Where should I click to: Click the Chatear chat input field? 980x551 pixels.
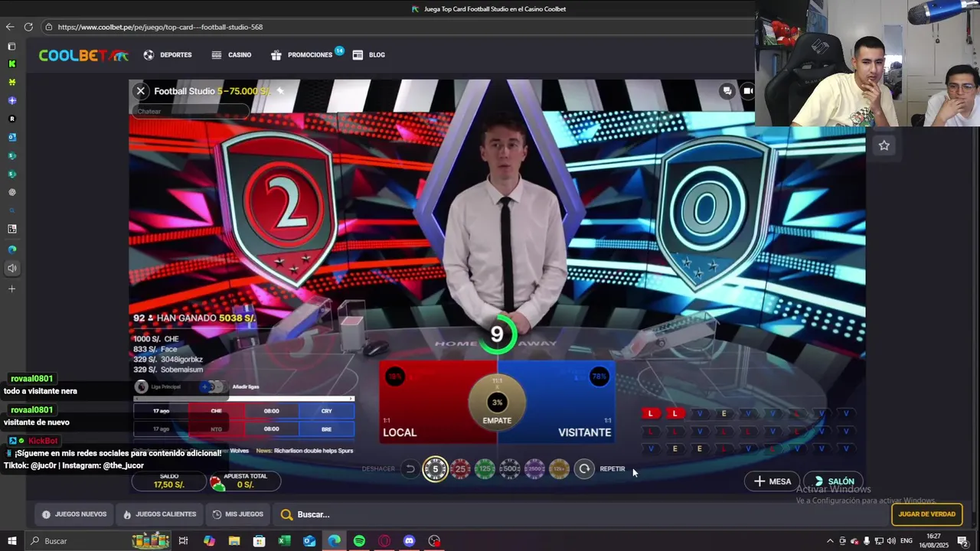pos(191,112)
